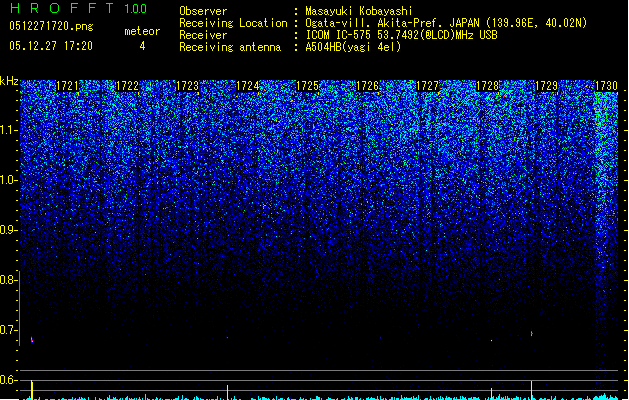Click the 1727 time marker
Image resolution: width=629 pixels, height=400 pixels.
click(x=427, y=86)
